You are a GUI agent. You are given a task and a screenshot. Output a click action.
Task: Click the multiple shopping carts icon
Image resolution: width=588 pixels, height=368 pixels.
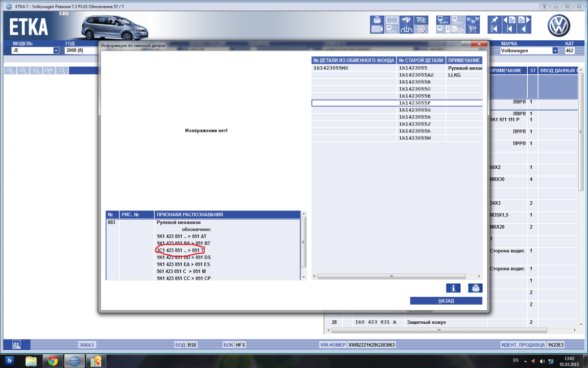473,20
